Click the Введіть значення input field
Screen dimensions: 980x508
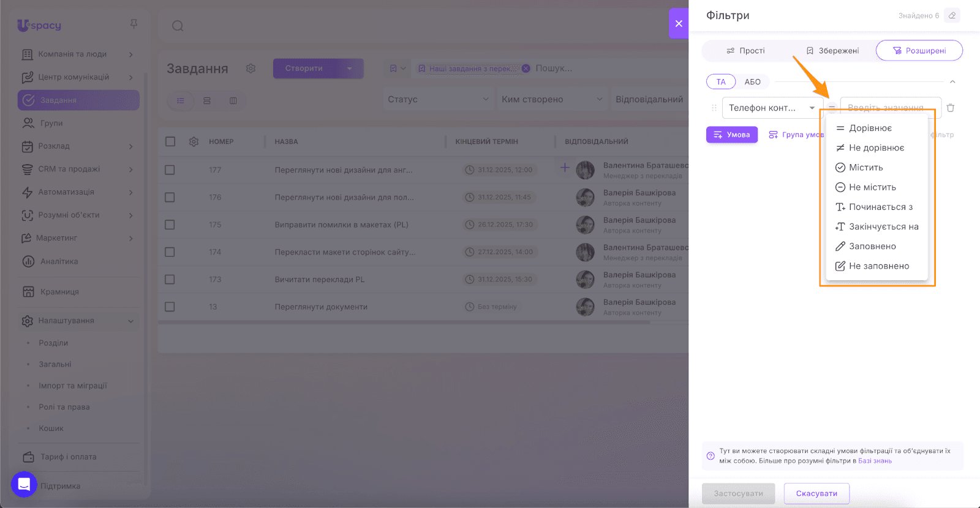click(891, 108)
